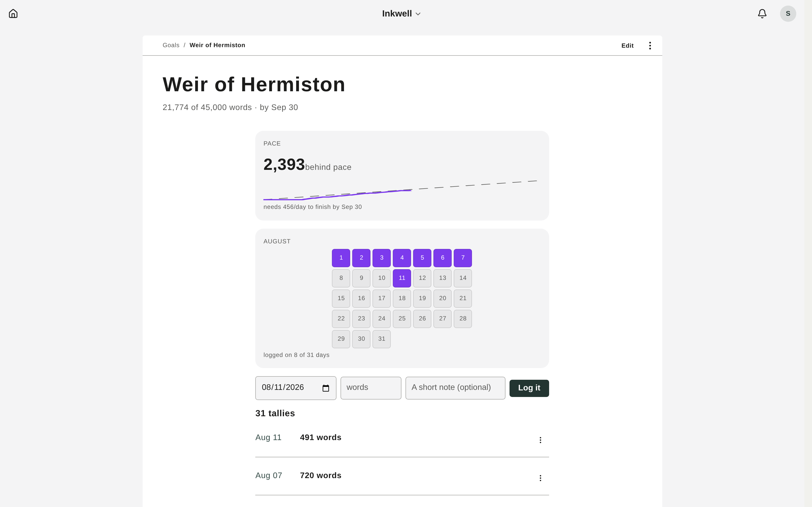The height and width of the screenshot is (507, 812).
Task: Select August day 12 tile
Action: (422, 278)
